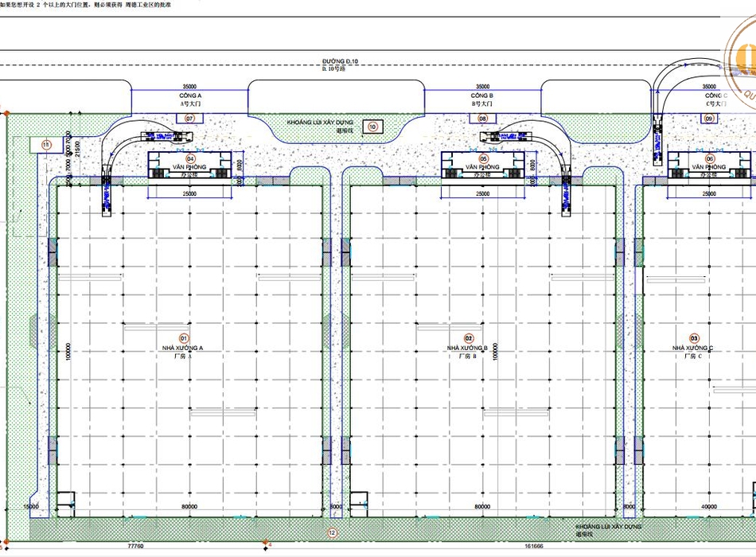Select the 04 marker above left Văn Phòng
This screenshot has width=756, height=557.
191,158
